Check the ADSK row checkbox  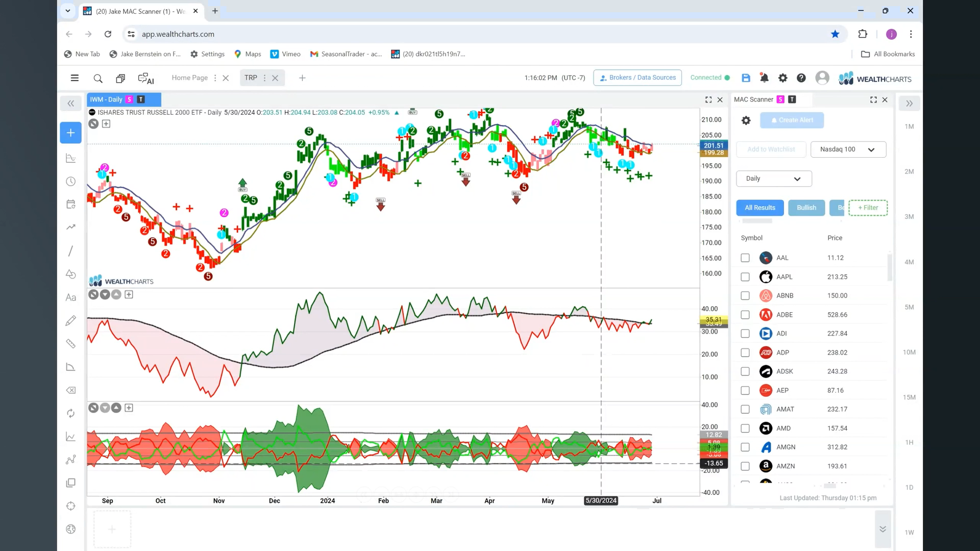click(x=745, y=371)
